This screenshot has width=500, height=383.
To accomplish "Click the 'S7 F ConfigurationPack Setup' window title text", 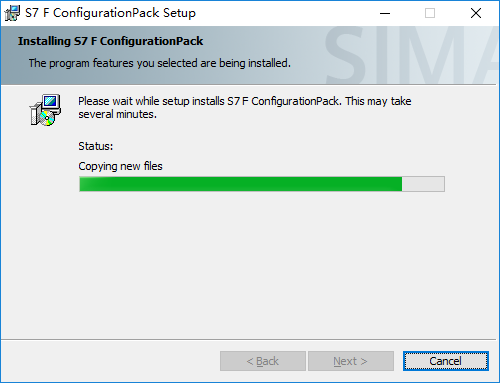I will pyautogui.click(x=110, y=13).
